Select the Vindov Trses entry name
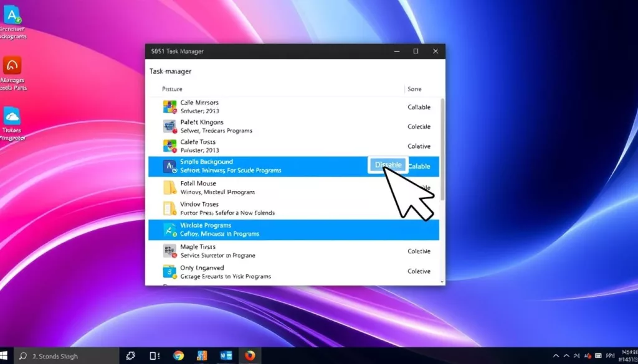This screenshot has height=364, width=638. coord(199,204)
